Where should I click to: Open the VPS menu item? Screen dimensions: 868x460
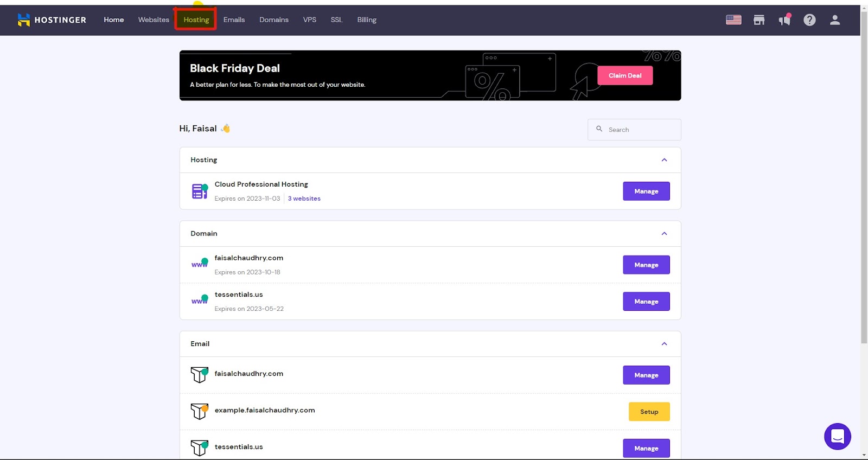[x=310, y=20]
